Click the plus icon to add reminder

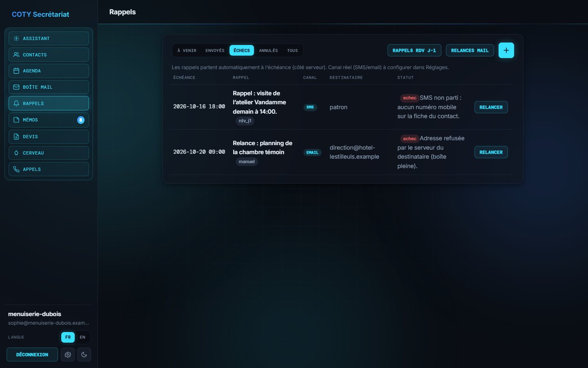pos(506,50)
